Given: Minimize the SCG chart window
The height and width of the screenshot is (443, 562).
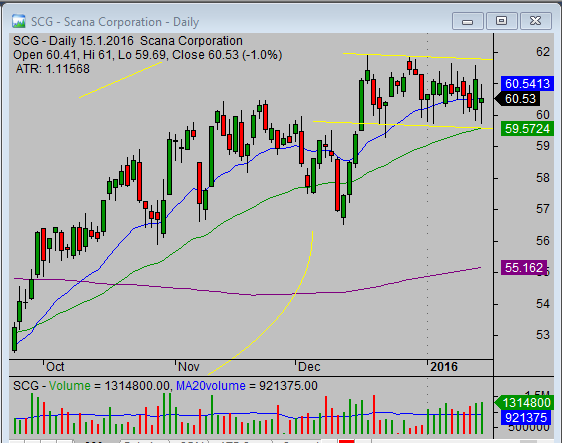Looking at the screenshot, I should coord(468,21).
